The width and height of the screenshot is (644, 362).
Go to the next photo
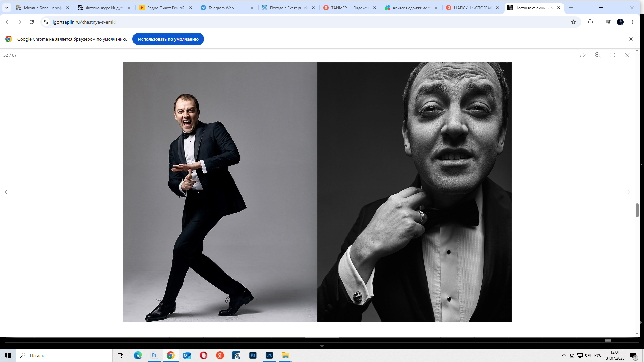(627, 192)
